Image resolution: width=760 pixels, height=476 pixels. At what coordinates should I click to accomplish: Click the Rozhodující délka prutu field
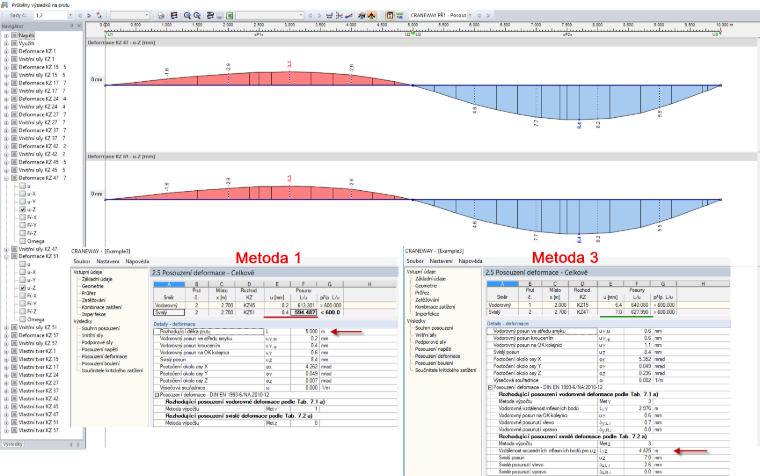click(x=208, y=331)
